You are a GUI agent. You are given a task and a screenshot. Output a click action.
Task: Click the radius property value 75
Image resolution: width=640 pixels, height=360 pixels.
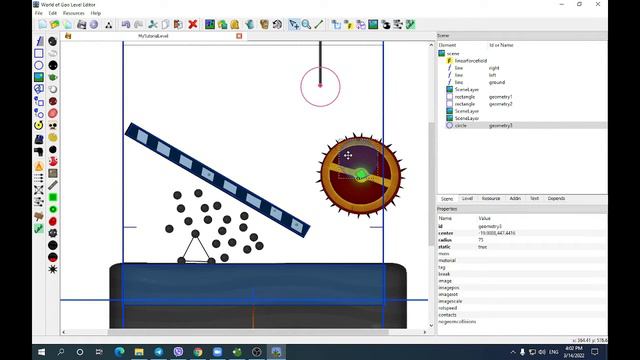tap(542, 240)
